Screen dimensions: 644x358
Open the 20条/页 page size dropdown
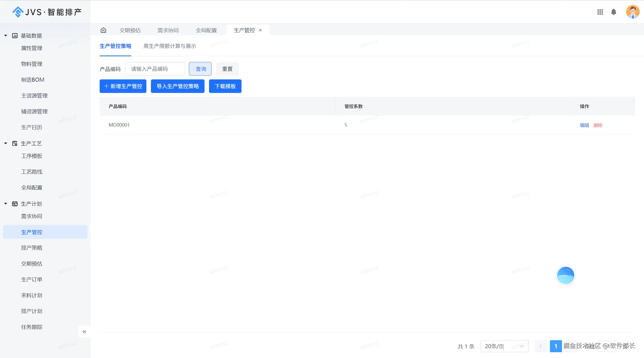pyautogui.click(x=504, y=346)
